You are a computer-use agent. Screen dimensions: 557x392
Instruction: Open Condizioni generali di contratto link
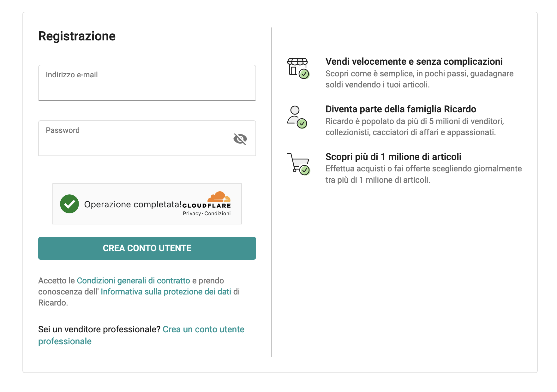coord(134,281)
